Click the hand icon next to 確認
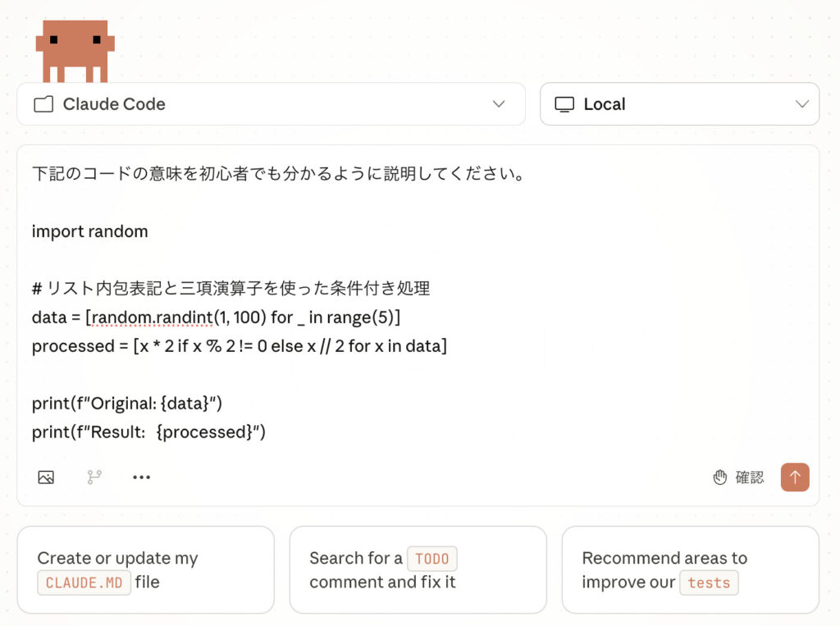 coord(720,477)
